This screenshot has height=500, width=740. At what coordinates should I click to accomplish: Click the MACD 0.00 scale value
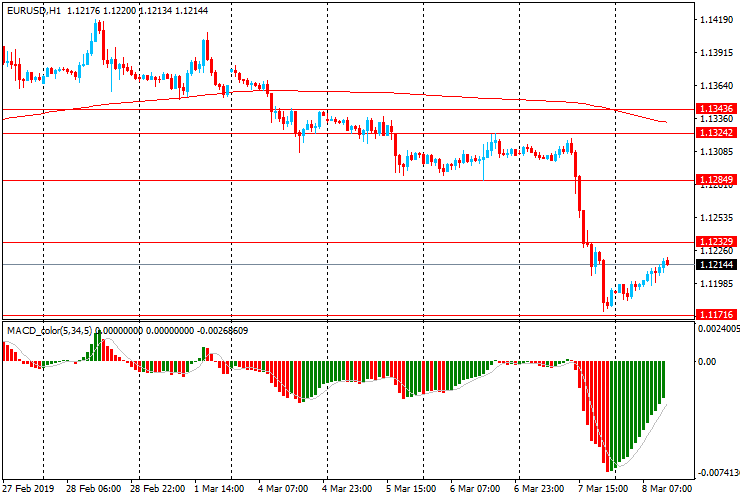[707, 362]
